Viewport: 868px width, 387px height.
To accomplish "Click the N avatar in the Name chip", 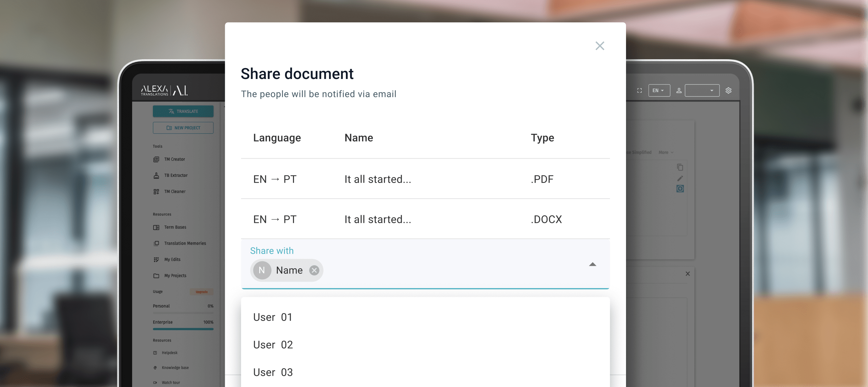I will point(262,270).
